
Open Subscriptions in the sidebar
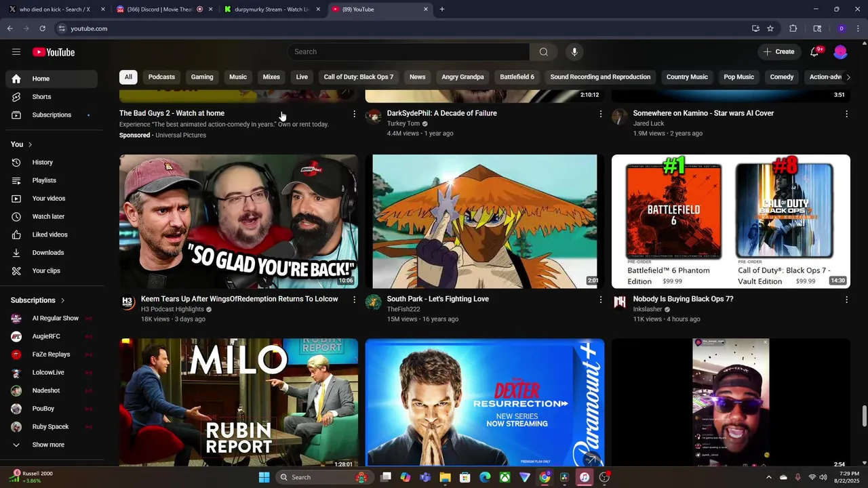click(x=52, y=115)
